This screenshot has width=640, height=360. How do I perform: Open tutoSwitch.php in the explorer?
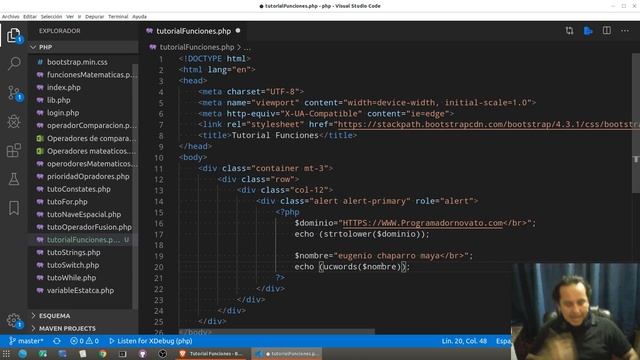73,265
